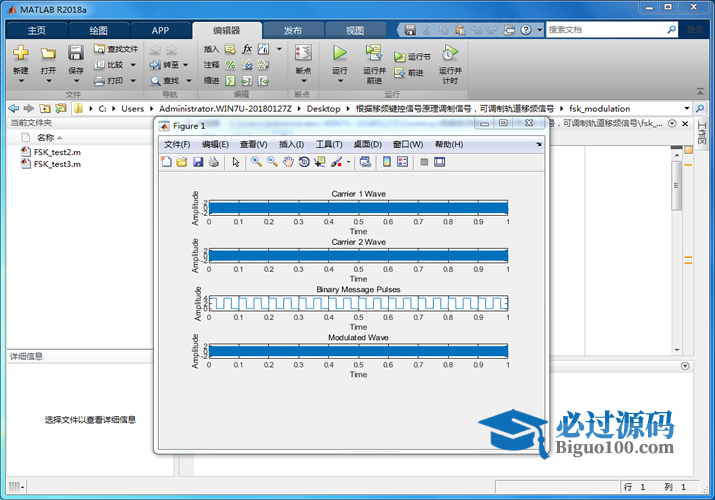Screen dimensions: 715x500
Task: Open 文件(F) menu in Figure 1
Action: coord(177,144)
